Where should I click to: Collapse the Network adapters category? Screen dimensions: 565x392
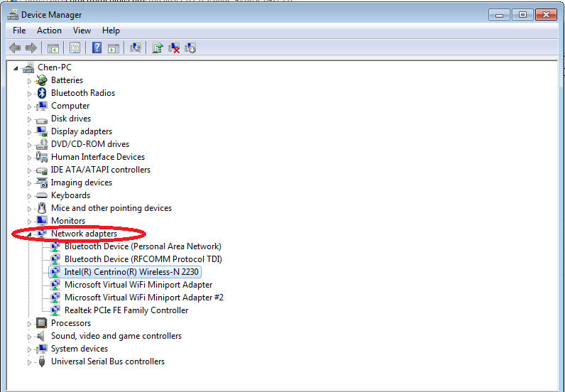pyautogui.click(x=30, y=234)
